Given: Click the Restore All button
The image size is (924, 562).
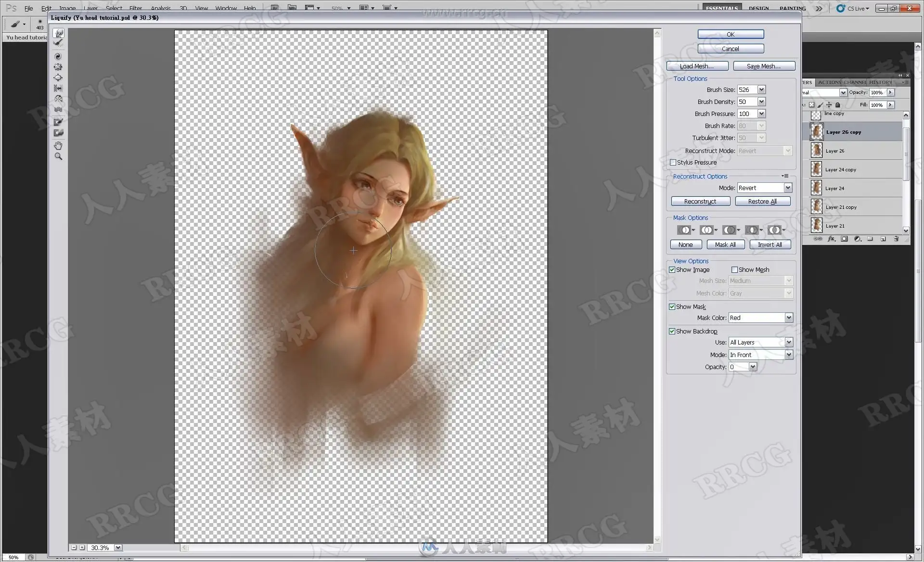Looking at the screenshot, I should click(x=762, y=202).
